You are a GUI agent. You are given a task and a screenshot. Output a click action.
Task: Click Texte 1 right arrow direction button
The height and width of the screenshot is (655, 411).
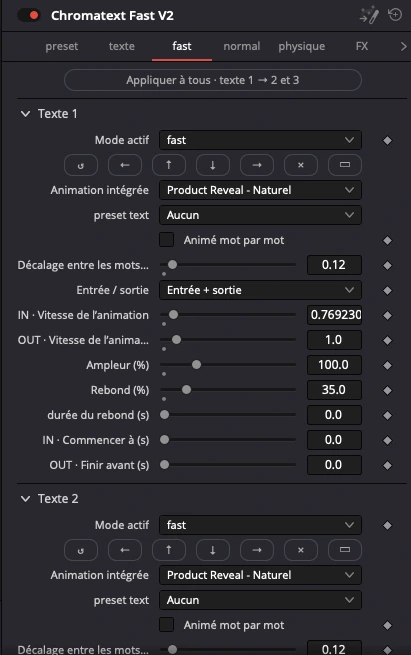click(x=257, y=165)
